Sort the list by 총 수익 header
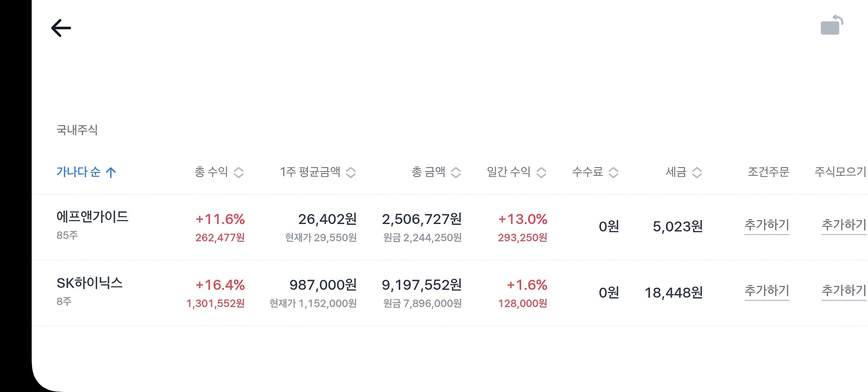The image size is (868, 392). pyautogui.click(x=211, y=172)
